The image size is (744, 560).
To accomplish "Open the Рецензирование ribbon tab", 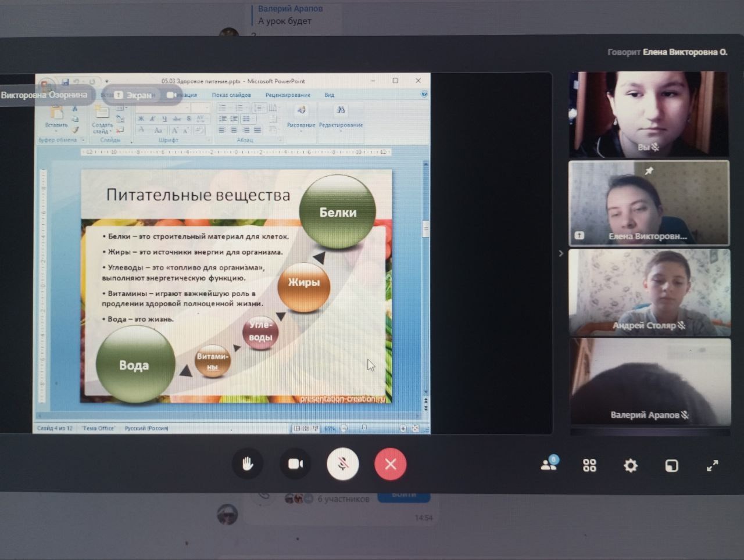I will [288, 95].
